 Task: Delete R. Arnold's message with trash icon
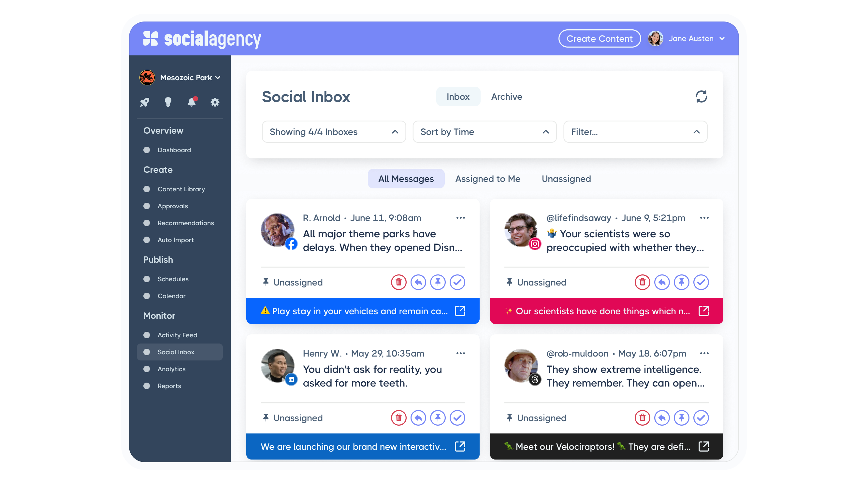click(398, 282)
